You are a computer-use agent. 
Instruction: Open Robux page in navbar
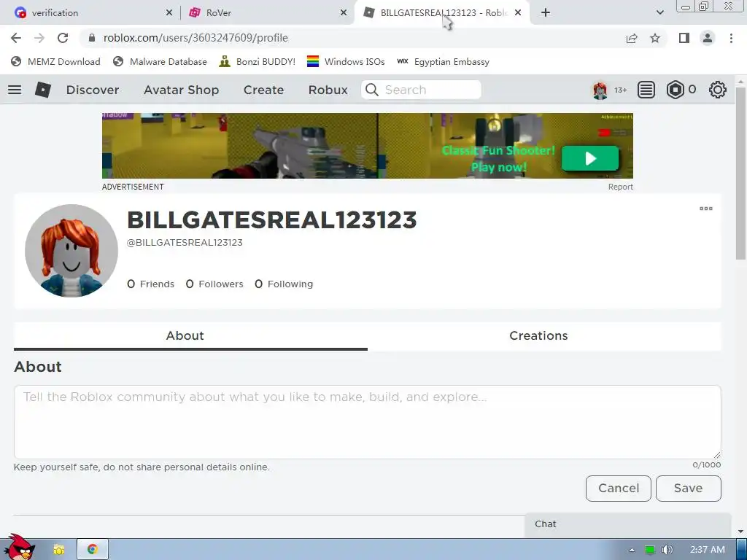(x=328, y=90)
